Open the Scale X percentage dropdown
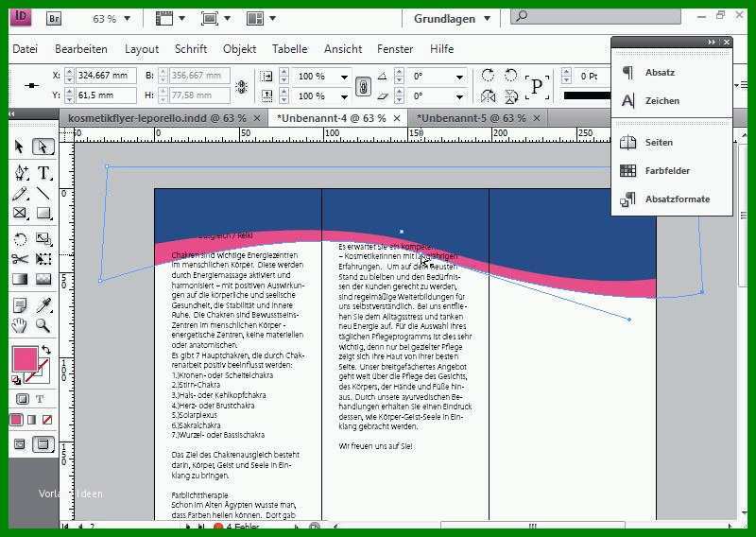 [344, 77]
